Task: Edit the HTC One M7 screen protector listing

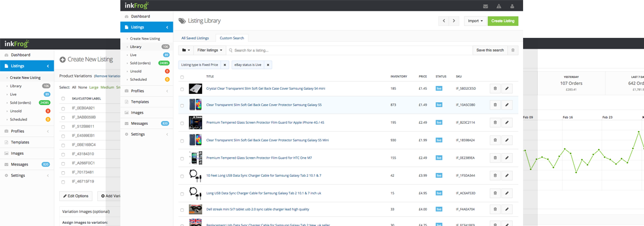Action: pos(506,158)
